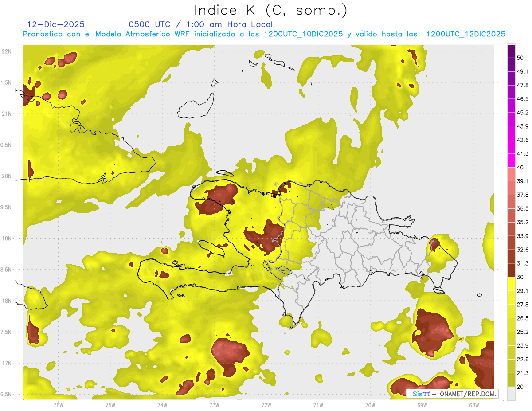Click the "76W" longitude label
Image resolution: width=532 pixels, height=411 pixels.
tap(58, 405)
